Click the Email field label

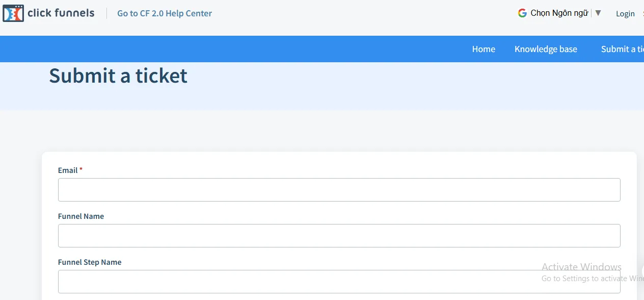click(68, 170)
